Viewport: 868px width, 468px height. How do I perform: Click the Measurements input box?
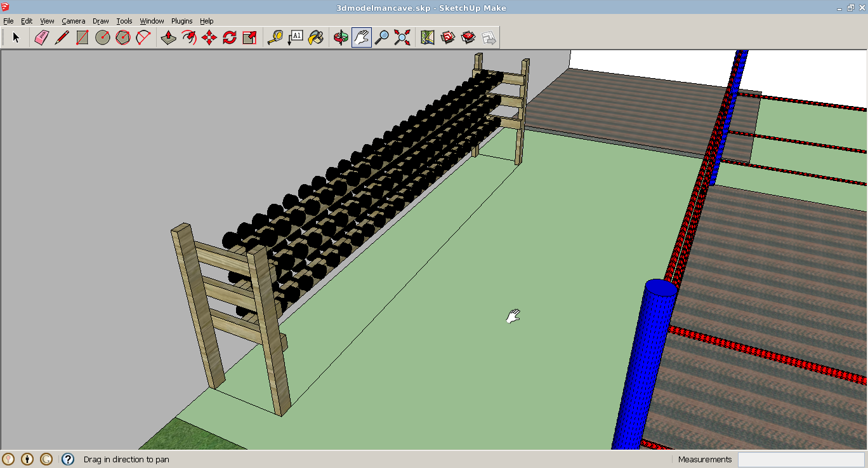(x=801, y=459)
